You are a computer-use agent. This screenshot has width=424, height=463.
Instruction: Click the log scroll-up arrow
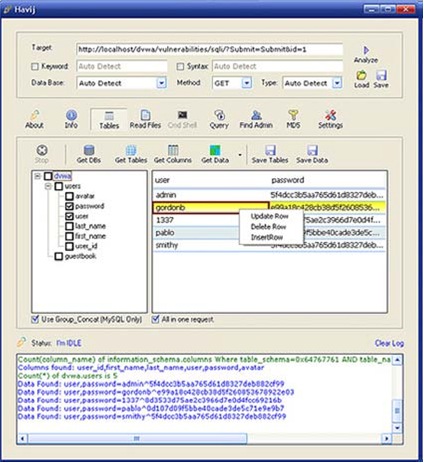click(397, 360)
